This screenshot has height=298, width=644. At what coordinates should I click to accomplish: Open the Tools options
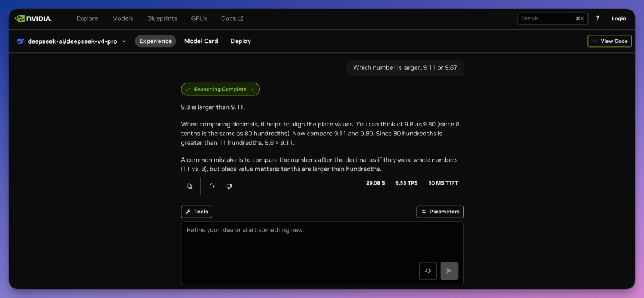(x=196, y=212)
